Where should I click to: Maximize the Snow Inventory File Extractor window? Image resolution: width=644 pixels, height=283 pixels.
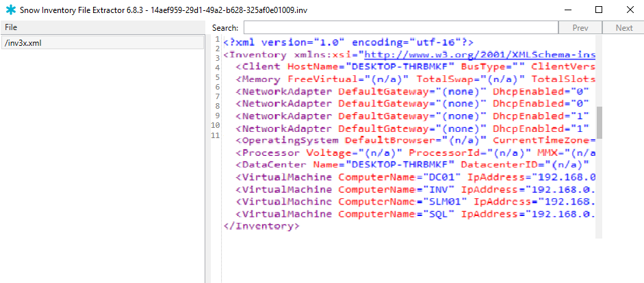pos(599,10)
